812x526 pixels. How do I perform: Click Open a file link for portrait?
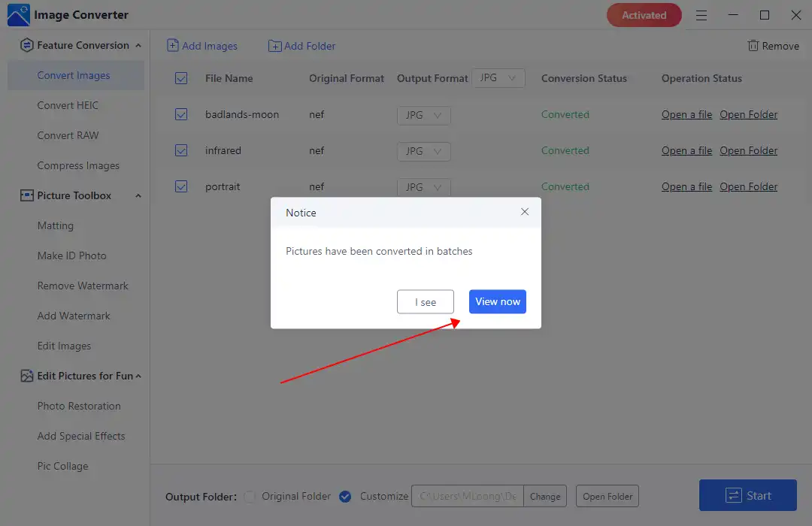pos(686,186)
